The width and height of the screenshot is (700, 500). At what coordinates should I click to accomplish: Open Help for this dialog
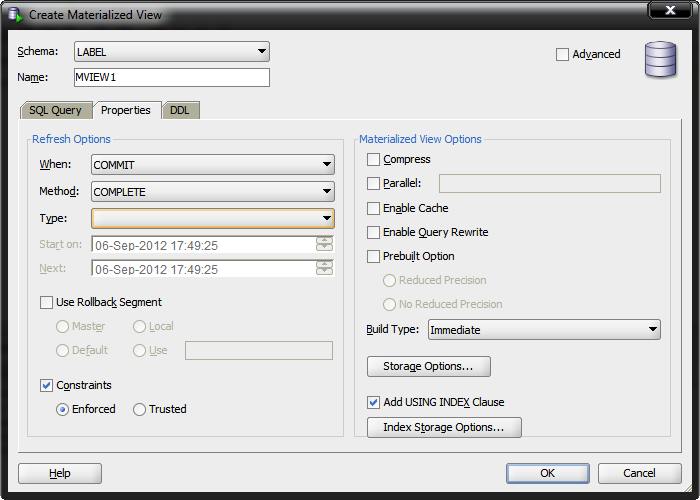click(x=60, y=473)
